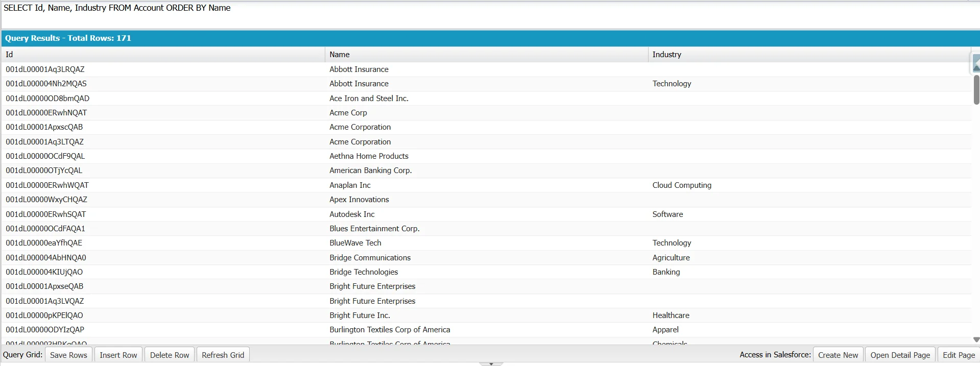Sort by the Name column header

486,55
